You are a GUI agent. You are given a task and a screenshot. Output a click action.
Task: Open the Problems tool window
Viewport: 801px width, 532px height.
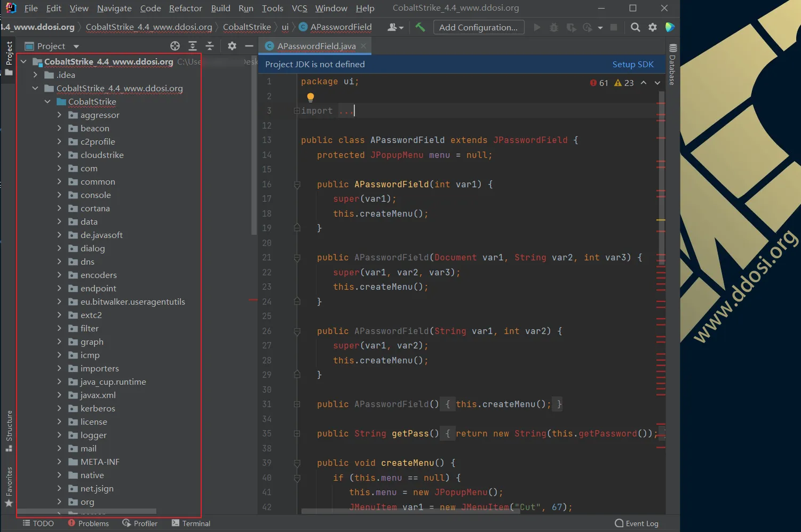click(x=89, y=523)
